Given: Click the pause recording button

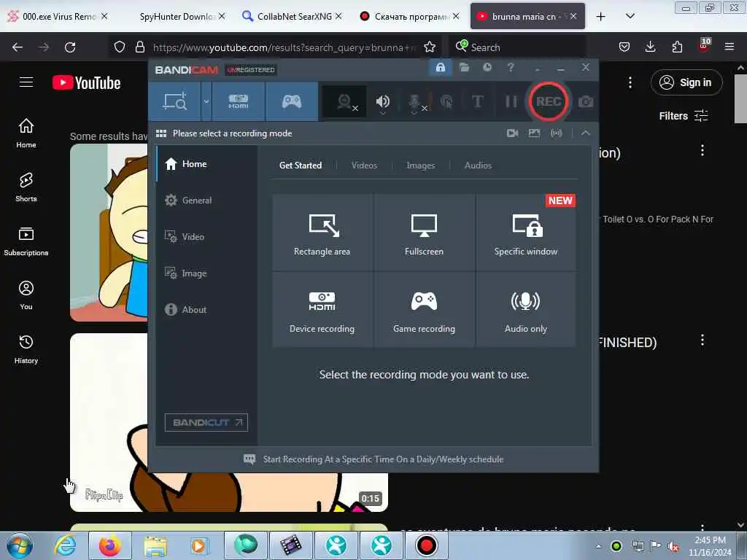Looking at the screenshot, I should point(511,101).
